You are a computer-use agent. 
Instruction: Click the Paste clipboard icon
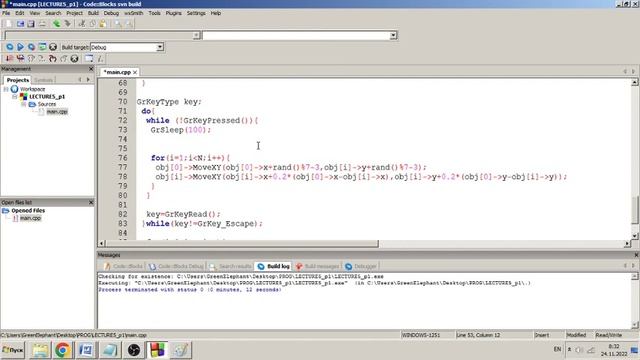point(103,24)
